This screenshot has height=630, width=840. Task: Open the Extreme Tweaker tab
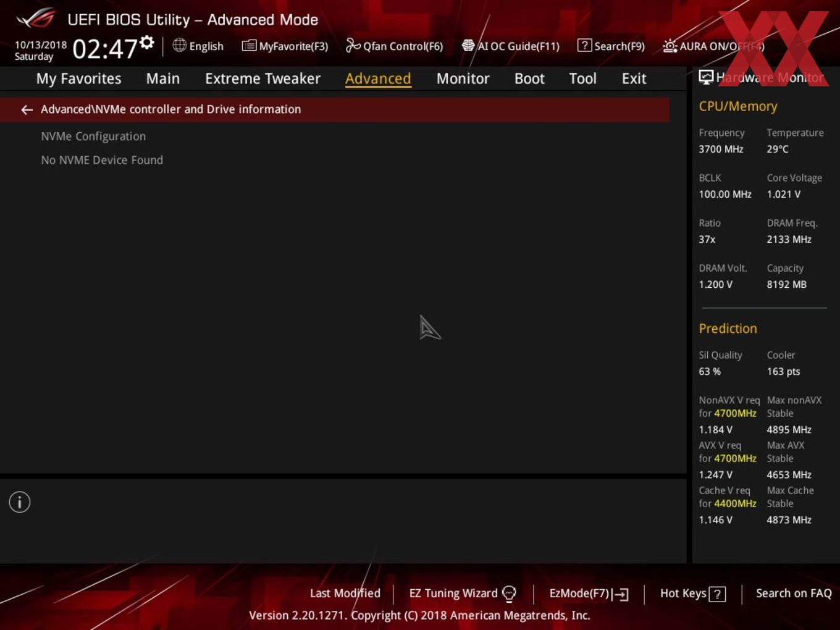[x=262, y=78]
